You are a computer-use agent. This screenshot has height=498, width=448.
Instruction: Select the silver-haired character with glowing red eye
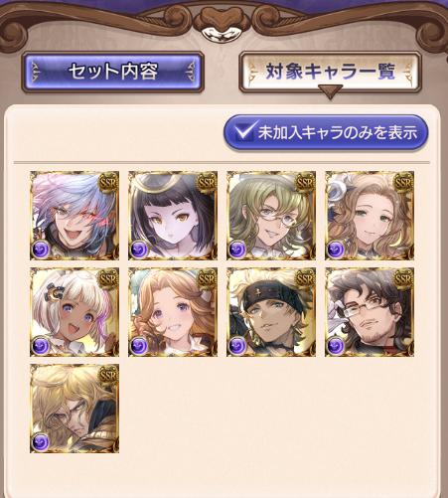75,216
